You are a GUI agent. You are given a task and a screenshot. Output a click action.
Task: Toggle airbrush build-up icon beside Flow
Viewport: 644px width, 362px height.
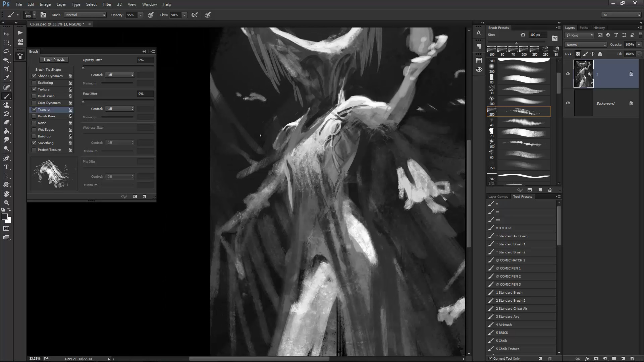click(195, 15)
